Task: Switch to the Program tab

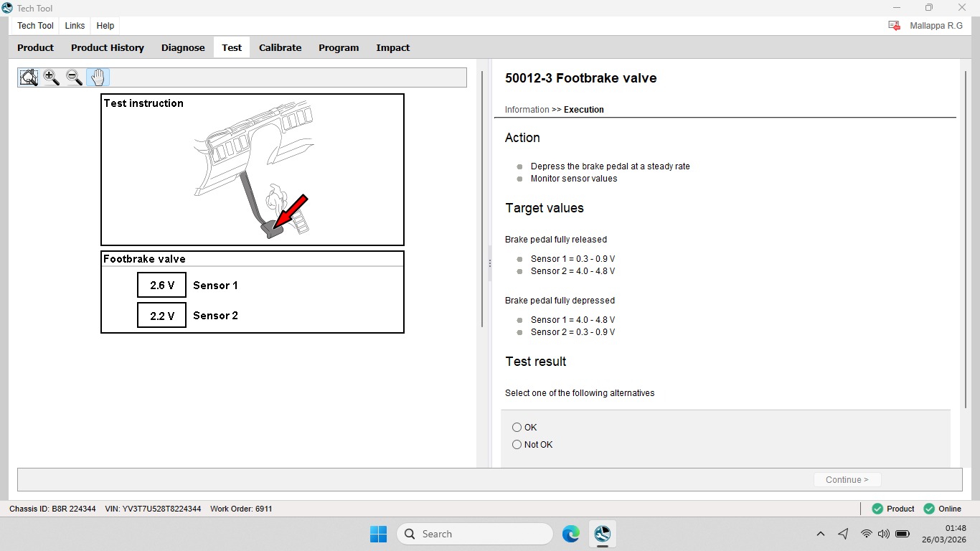Action: (x=339, y=47)
